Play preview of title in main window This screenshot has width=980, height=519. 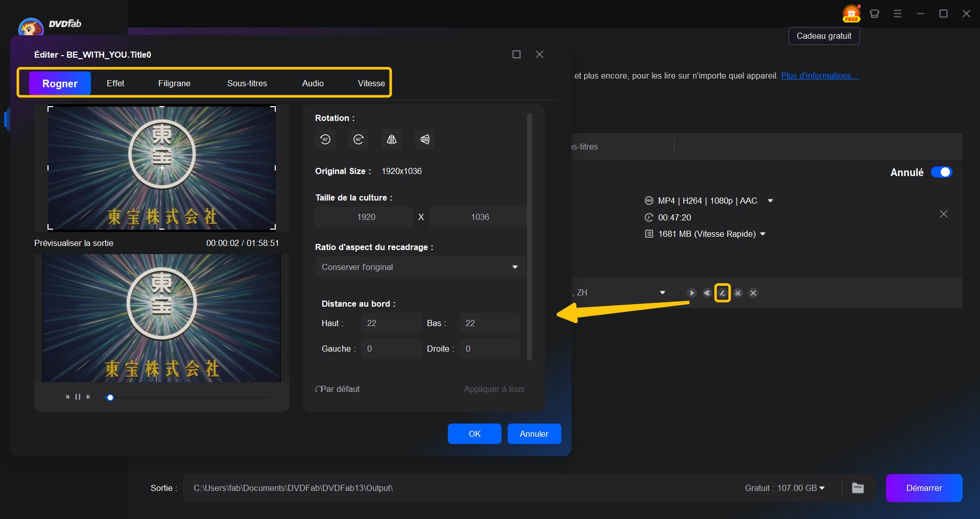click(691, 293)
